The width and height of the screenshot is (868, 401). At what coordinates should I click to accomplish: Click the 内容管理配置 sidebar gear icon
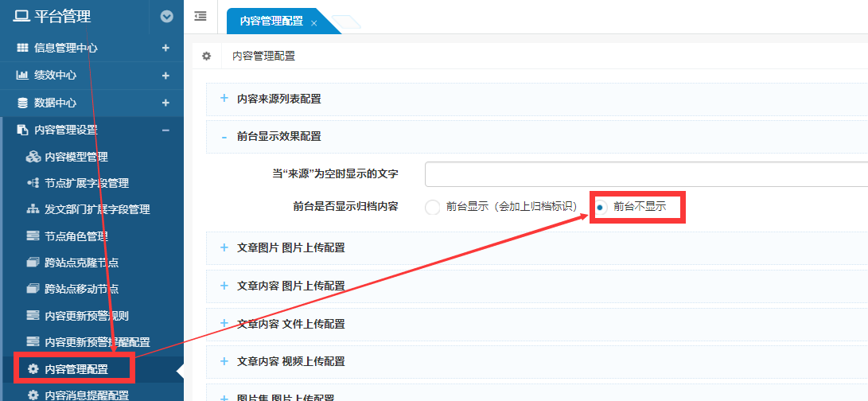[x=33, y=369]
